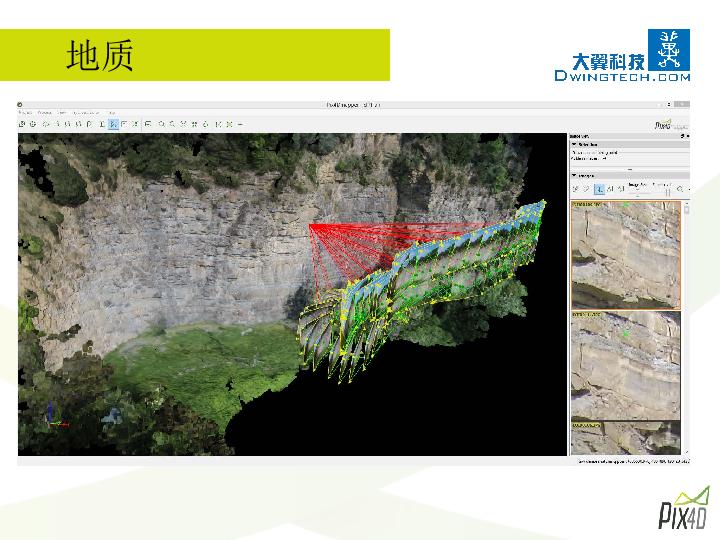Viewport: 720px width, 540px height.
Task: Click the last icon in main toolbar
Action: (x=241, y=124)
